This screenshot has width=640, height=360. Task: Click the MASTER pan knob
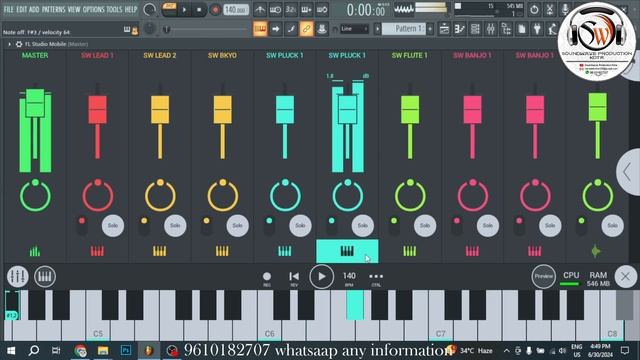(35, 195)
